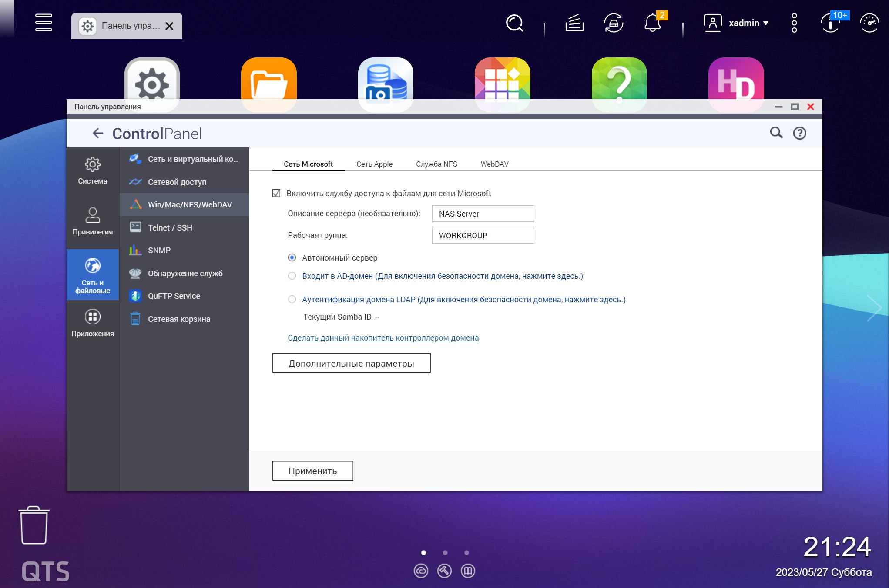Open the QTS main menu hamburger icon
The image size is (889, 588).
pos(44,23)
